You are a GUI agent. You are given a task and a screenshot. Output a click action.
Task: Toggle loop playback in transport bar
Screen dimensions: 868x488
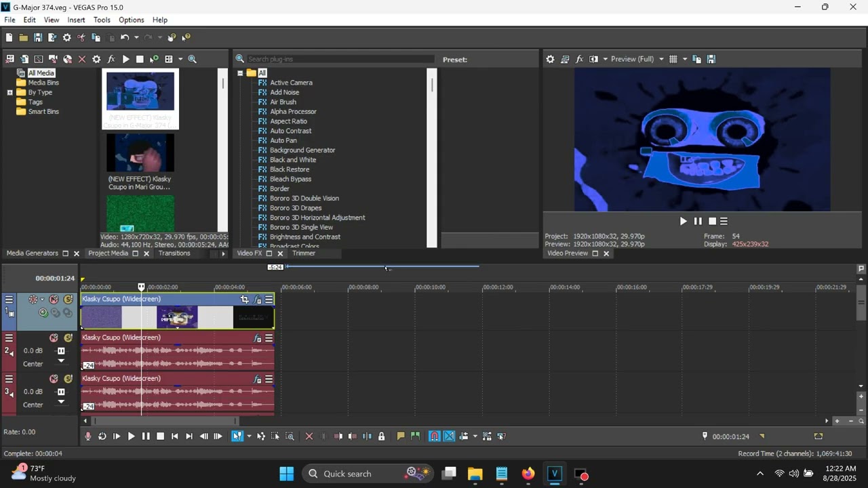coord(102,436)
